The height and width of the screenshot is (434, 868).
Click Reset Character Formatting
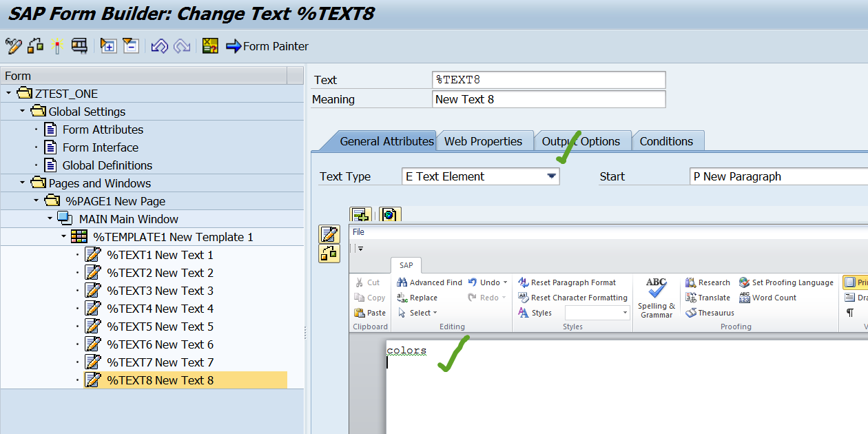[573, 298]
